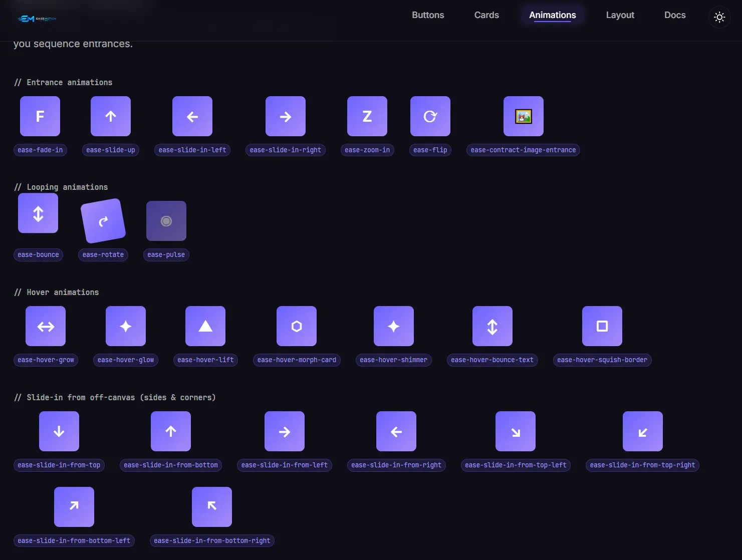The image size is (742, 560).
Task: Toggle the light/dark theme sun button
Action: click(719, 17)
